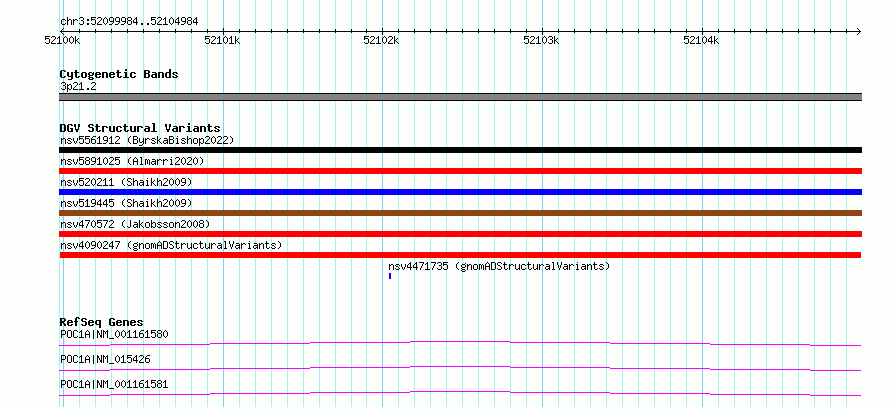Click the nsv5561912 (ByrskaBishop2022) label
Screen dimensions: 890x407
pyautogui.click(x=147, y=140)
